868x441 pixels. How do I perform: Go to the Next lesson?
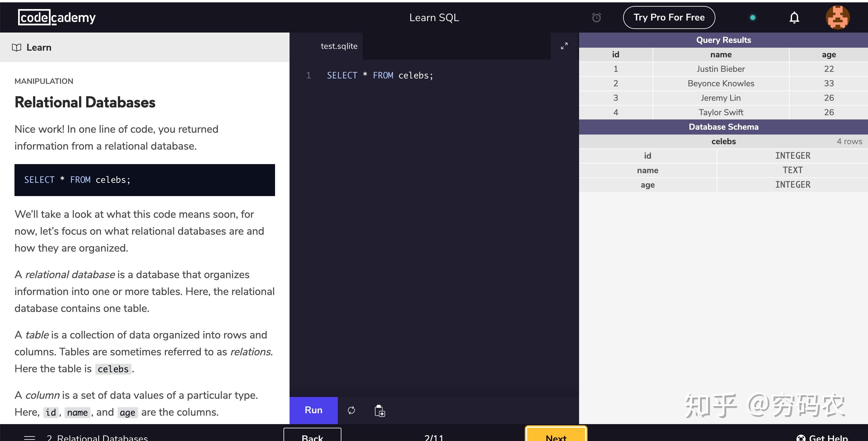click(x=556, y=435)
